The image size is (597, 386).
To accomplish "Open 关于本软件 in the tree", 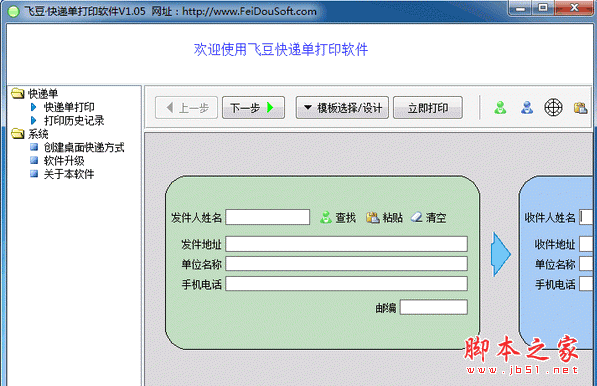I will click(x=69, y=174).
